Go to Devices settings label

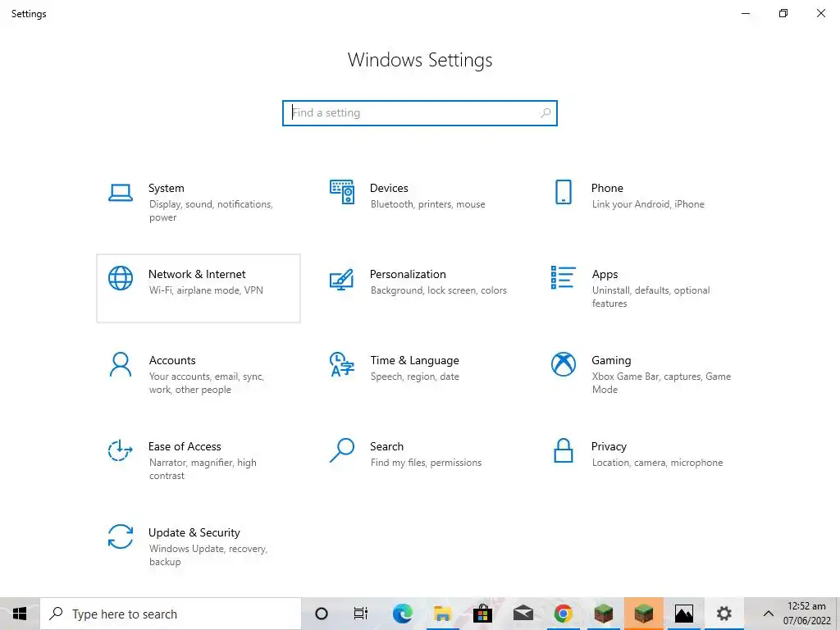(x=389, y=188)
